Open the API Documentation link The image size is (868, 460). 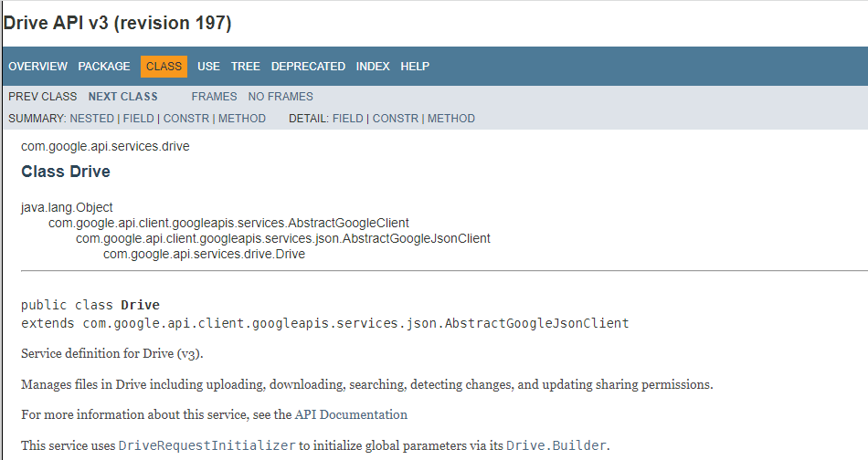coord(351,414)
